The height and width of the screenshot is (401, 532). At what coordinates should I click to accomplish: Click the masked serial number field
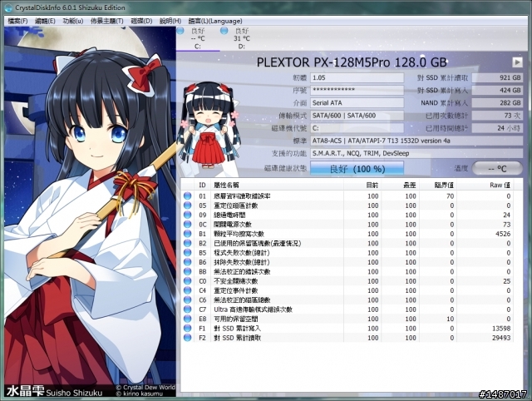(357, 91)
